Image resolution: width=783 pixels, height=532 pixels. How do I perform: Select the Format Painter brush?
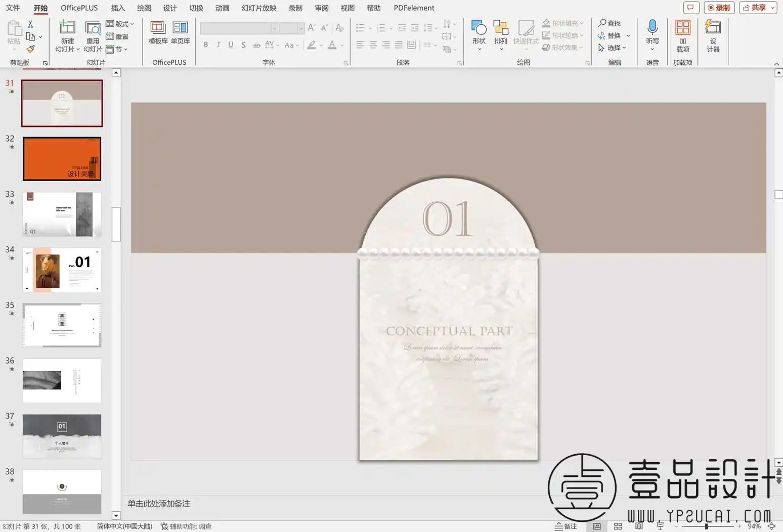coord(30,49)
